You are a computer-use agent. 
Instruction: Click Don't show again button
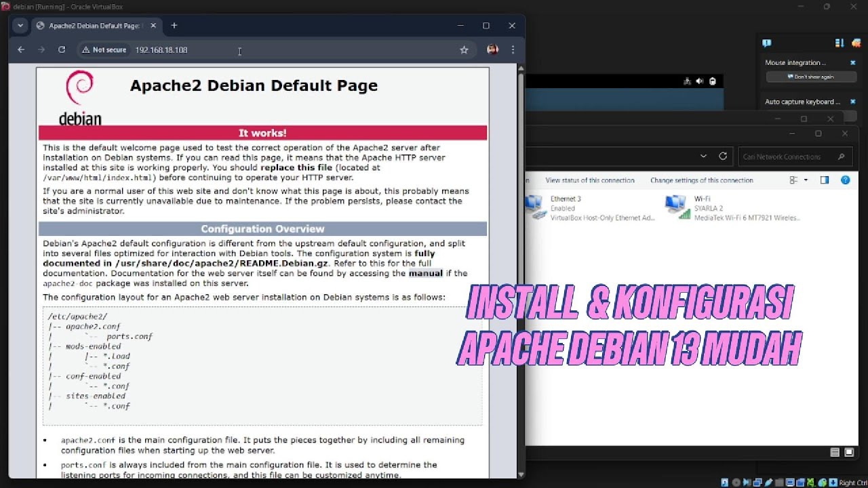(x=810, y=77)
